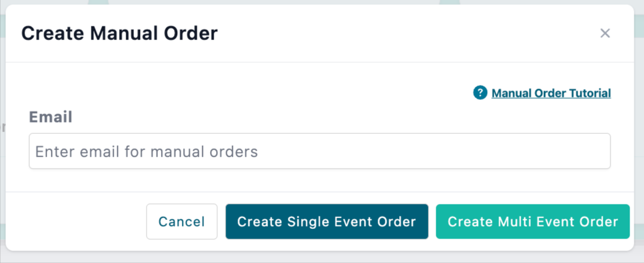This screenshot has width=644, height=263.
Task: Select the Email field label
Action: coord(51,117)
